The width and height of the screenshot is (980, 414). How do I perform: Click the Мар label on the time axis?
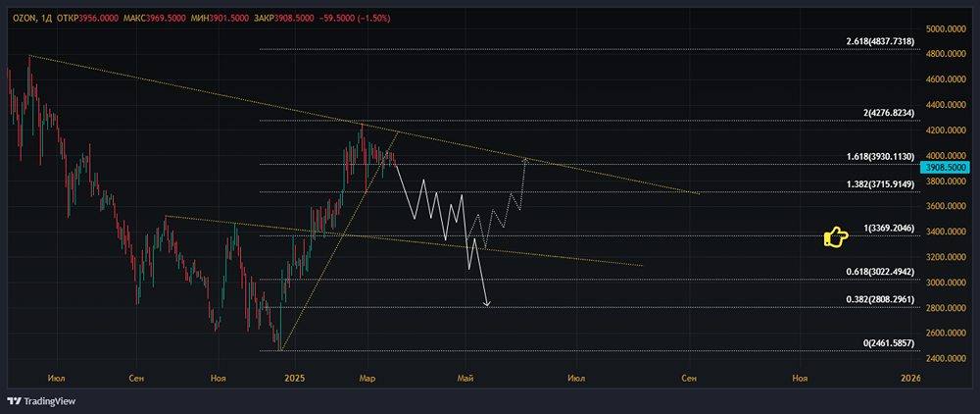(367, 379)
